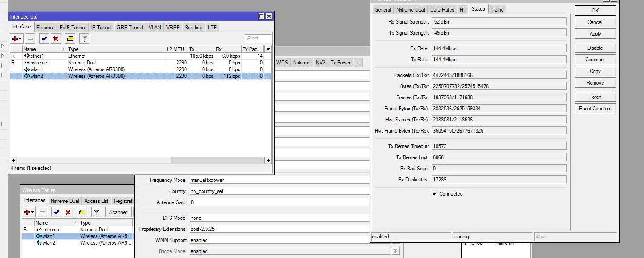The width and height of the screenshot is (644, 258).
Task: Switch to the Tx Power tab
Action: tap(340, 63)
